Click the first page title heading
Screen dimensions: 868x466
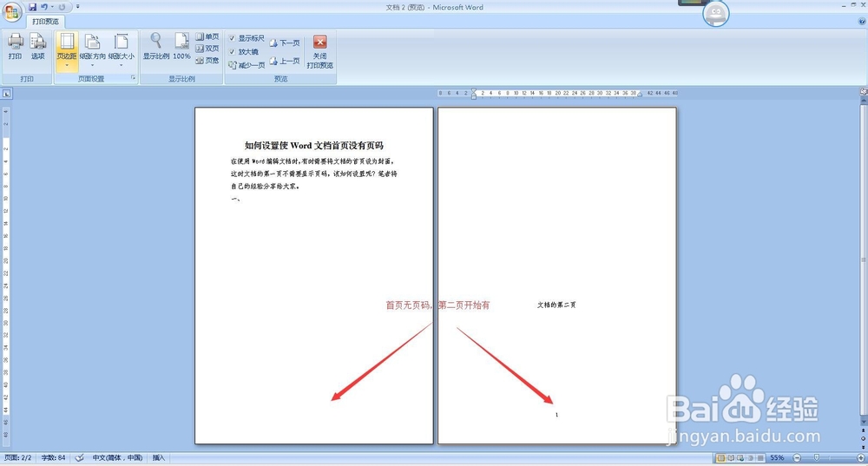pyautogui.click(x=314, y=146)
